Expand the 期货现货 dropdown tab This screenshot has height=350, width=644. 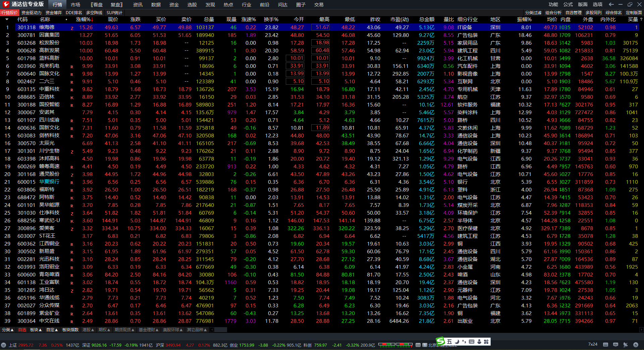tap(124, 330)
